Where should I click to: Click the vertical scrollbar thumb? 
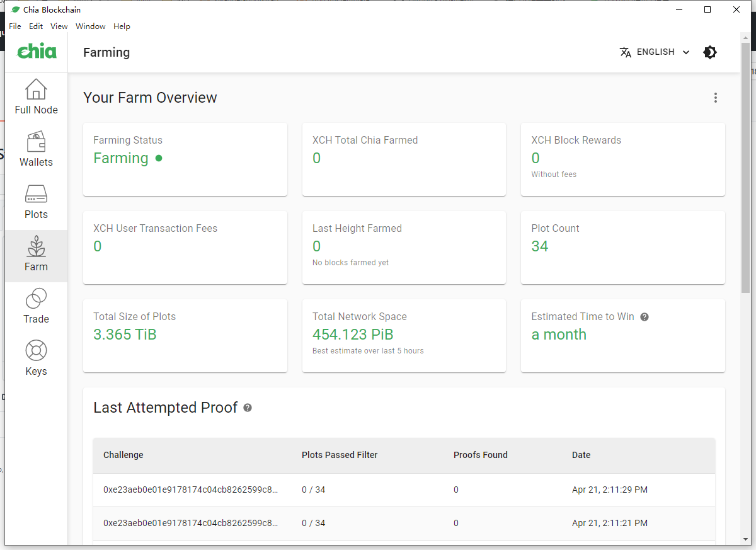[x=745, y=168]
